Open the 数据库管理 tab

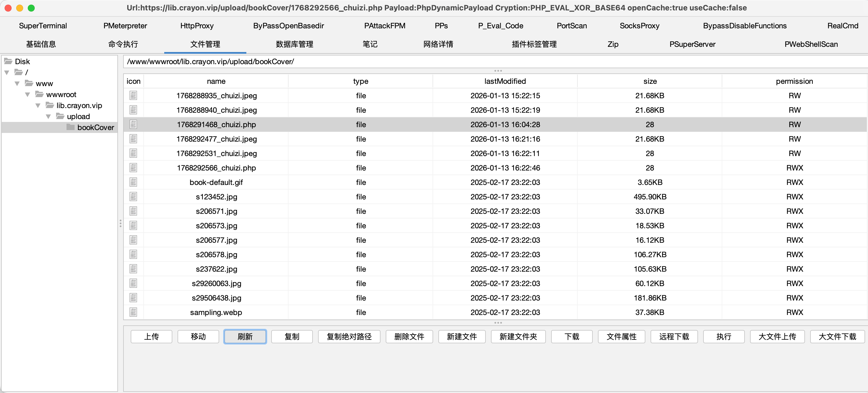click(294, 44)
